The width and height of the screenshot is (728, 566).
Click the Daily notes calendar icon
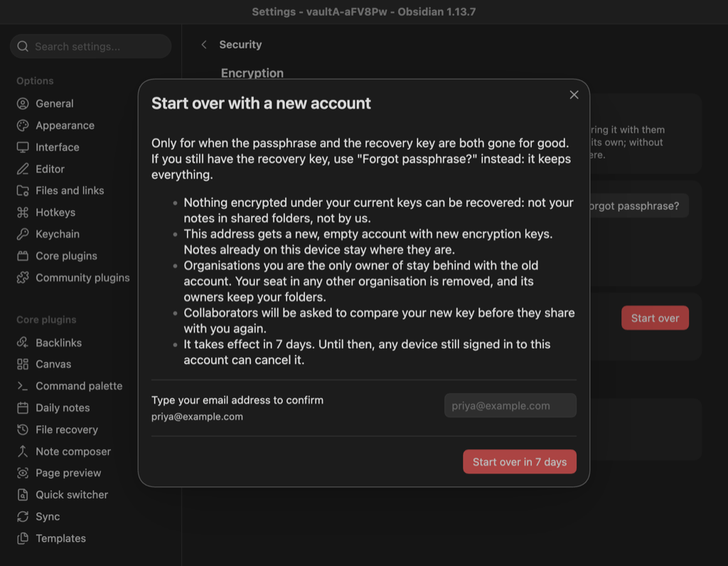click(x=23, y=407)
